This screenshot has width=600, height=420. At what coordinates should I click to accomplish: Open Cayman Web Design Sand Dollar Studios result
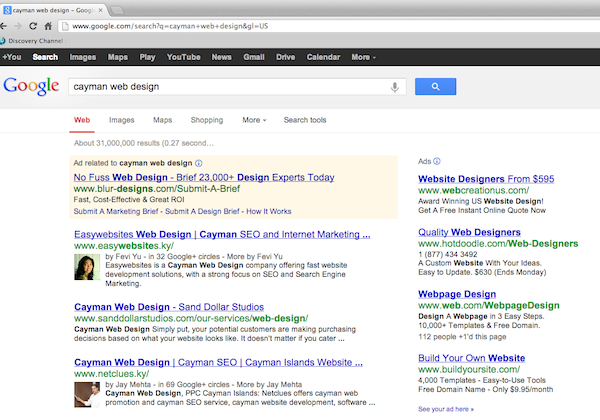[169, 307]
